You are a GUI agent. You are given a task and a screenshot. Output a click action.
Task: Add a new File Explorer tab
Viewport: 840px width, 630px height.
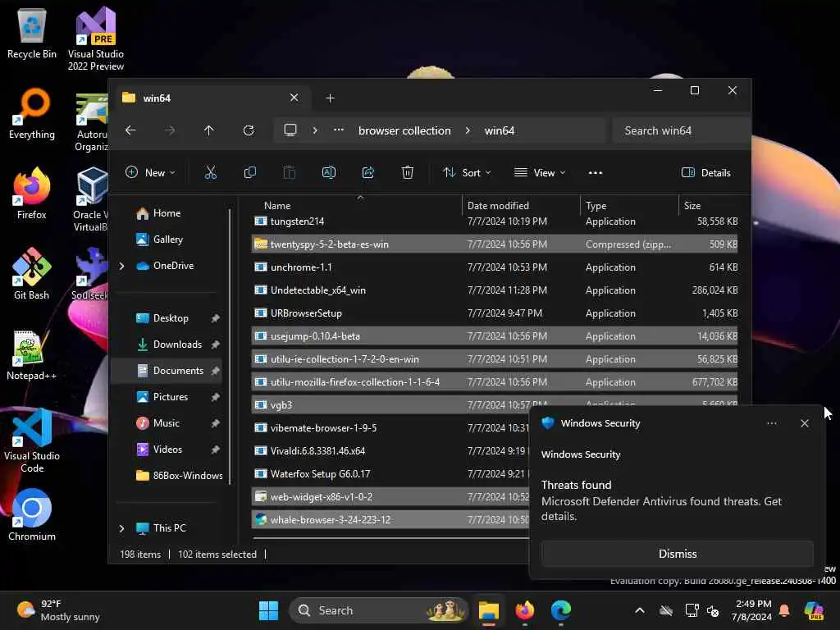pos(330,98)
